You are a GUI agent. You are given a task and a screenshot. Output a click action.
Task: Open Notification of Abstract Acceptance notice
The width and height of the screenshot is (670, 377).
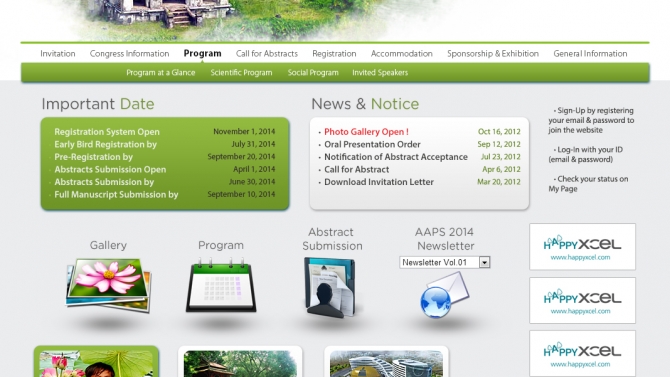pyautogui.click(x=396, y=157)
